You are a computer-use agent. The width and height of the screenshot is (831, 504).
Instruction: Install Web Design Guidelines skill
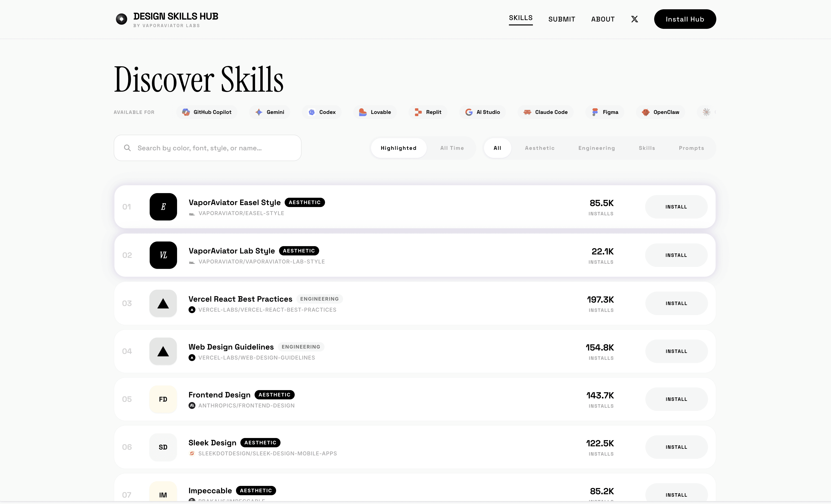tap(676, 351)
